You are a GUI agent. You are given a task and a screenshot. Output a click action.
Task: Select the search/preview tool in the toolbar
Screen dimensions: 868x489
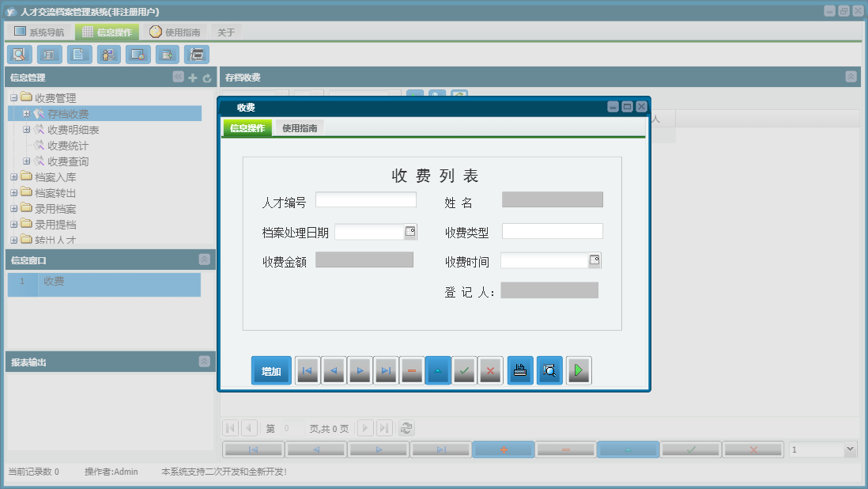[19, 54]
